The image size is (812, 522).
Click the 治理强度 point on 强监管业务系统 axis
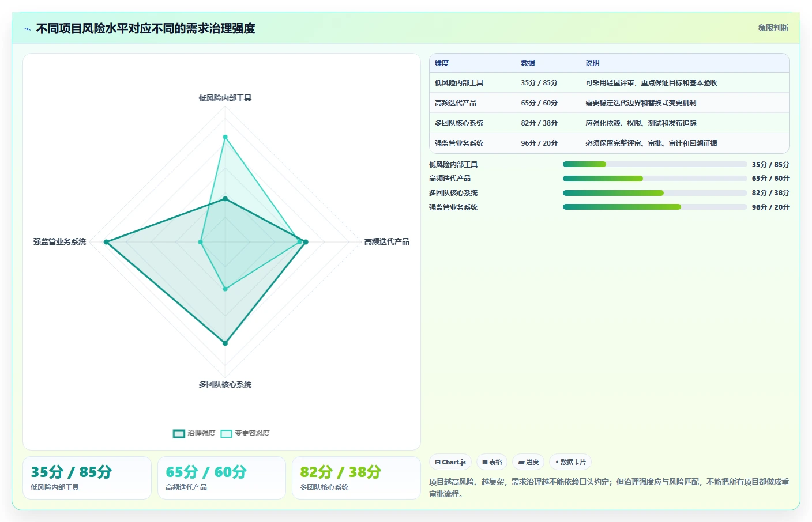pyautogui.click(x=106, y=242)
